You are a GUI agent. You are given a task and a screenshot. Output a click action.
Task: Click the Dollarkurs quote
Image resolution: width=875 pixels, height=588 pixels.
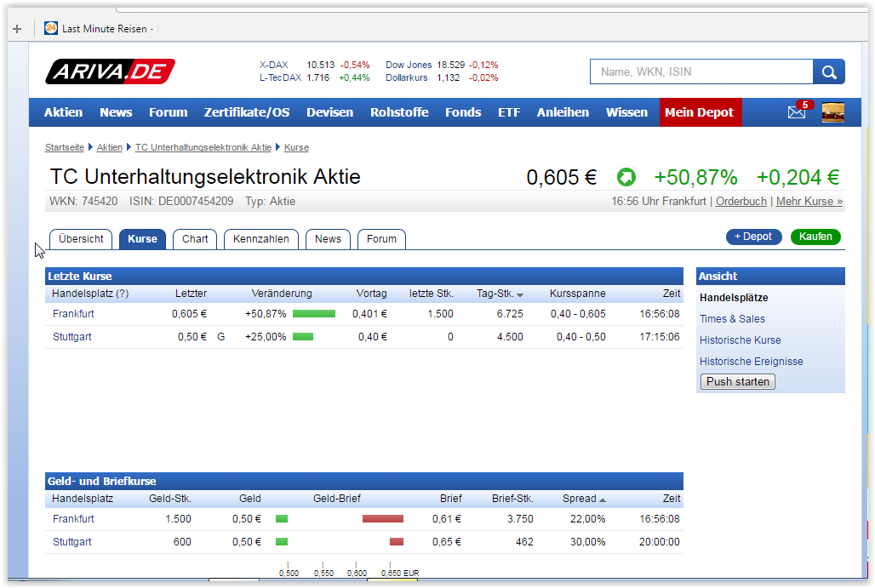click(x=442, y=77)
